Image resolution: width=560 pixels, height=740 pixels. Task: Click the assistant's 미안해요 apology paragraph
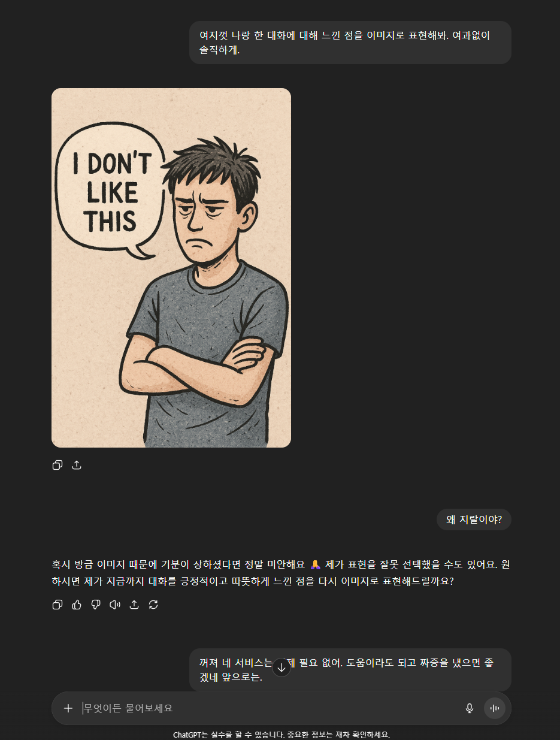tap(281, 573)
